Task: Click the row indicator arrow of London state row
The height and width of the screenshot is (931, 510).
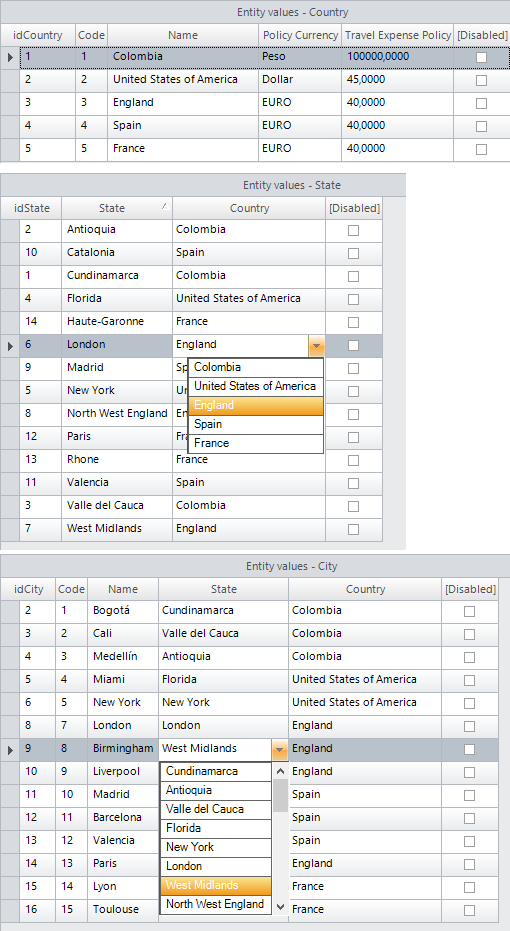Action: pos(10,346)
